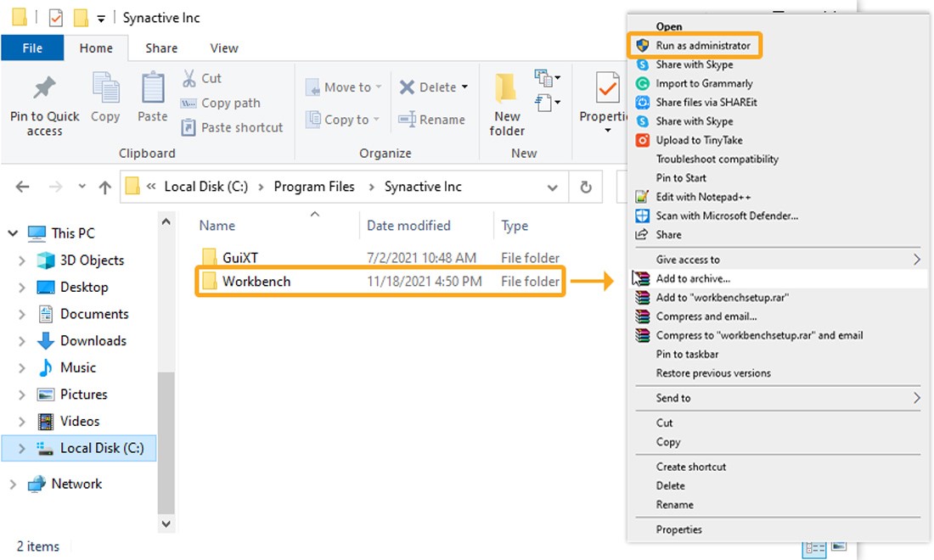Sort by the Name column header
934x560 pixels.
tap(217, 226)
